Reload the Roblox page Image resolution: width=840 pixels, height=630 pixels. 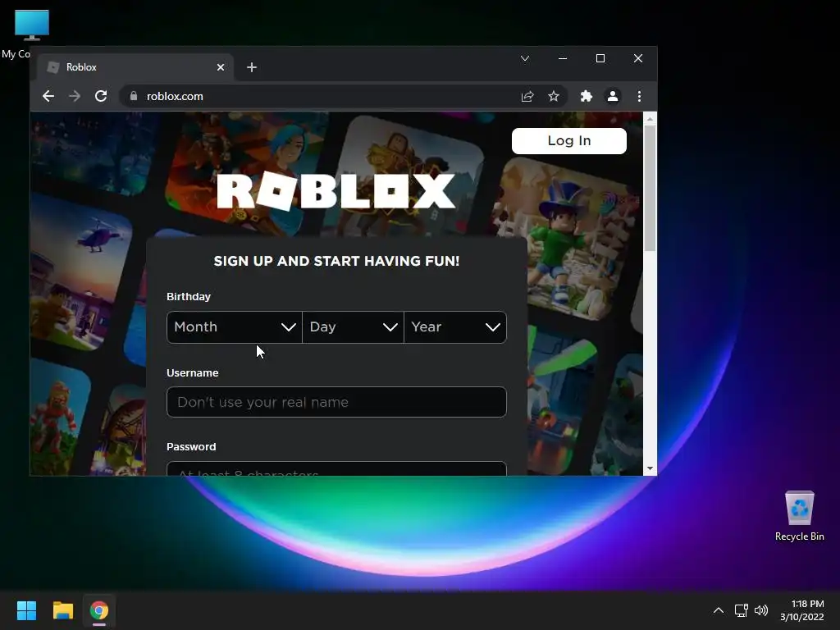point(101,96)
